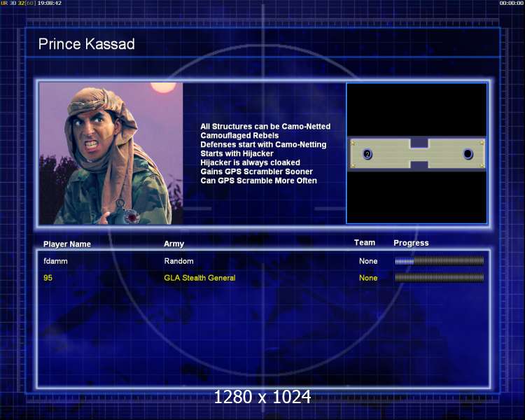Click player start position 2 on map
This screenshot has height=420, width=525.
(x=367, y=154)
